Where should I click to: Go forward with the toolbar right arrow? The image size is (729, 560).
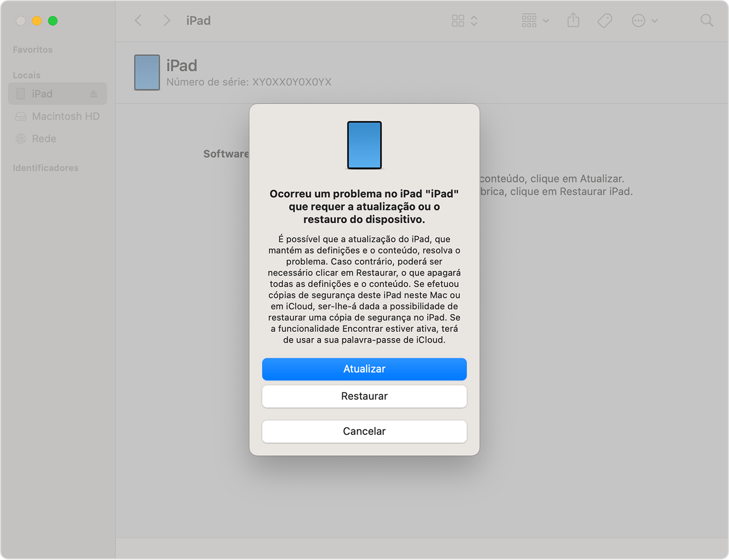click(x=167, y=20)
